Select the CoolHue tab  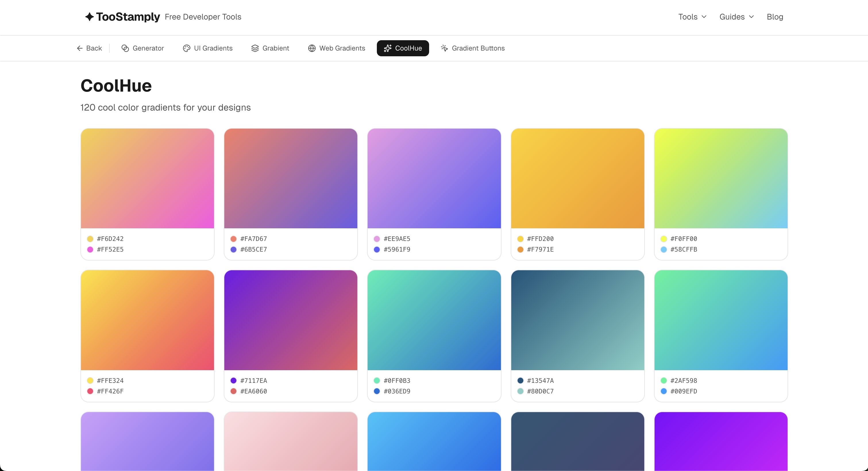click(403, 48)
